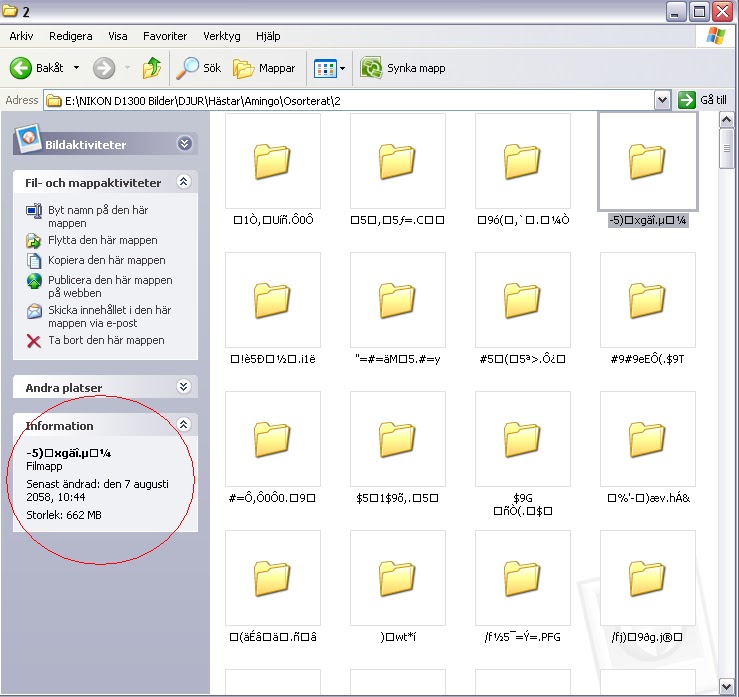The width and height of the screenshot is (739, 697).
Task: Click Ta bort den här mappen
Action: 106,340
